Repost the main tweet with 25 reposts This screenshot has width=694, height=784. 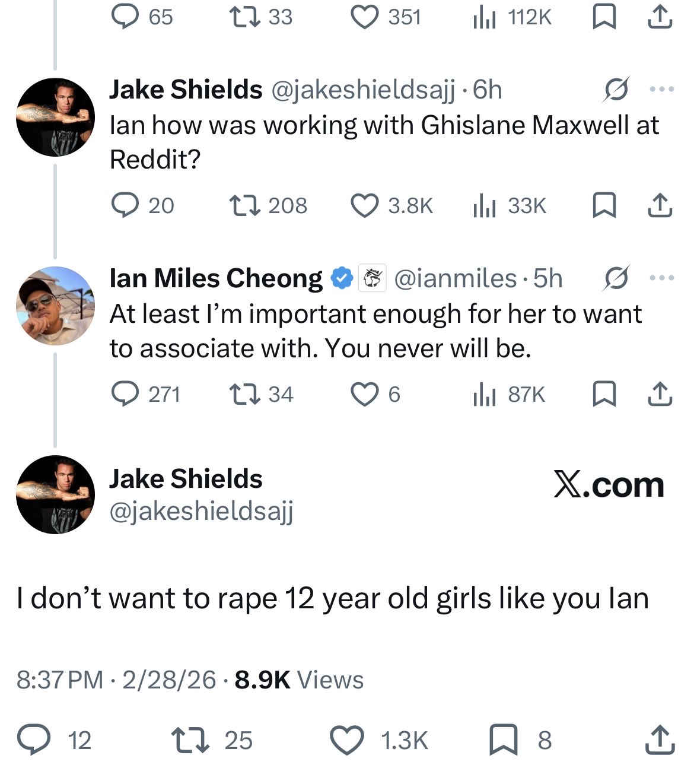[x=190, y=740]
